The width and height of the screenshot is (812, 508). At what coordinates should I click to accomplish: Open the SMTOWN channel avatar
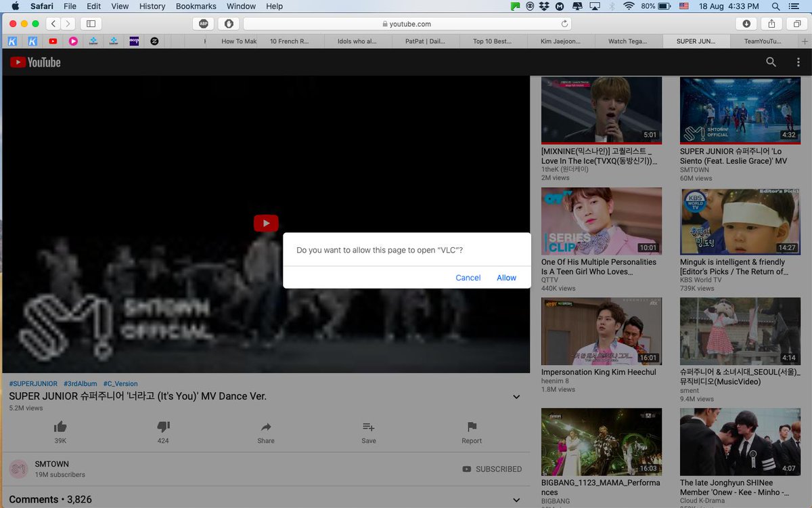[19, 469]
